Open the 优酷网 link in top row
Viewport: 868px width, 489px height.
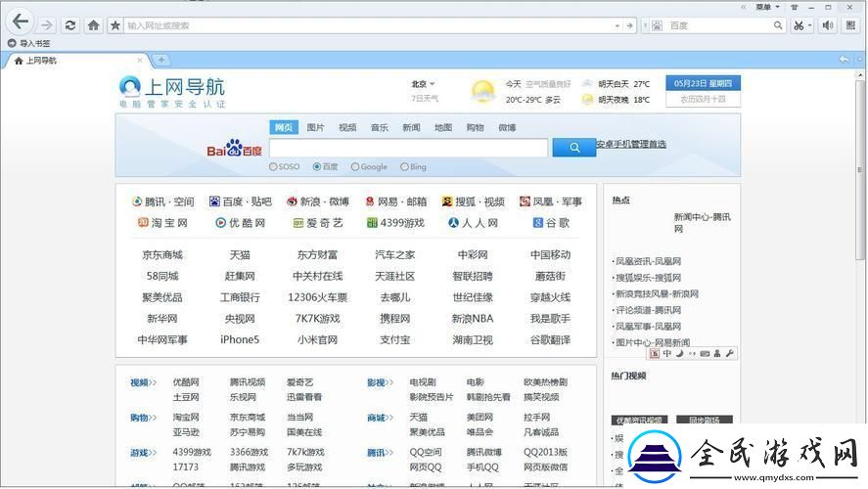(x=241, y=222)
